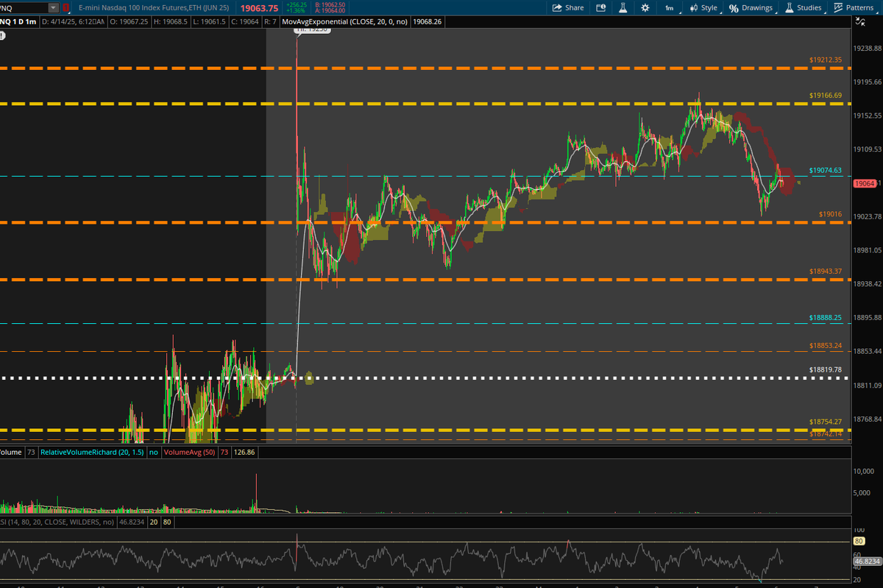The width and height of the screenshot is (883, 588).
Task: Click the $18754.27 yellow level label
Action: 825,422
